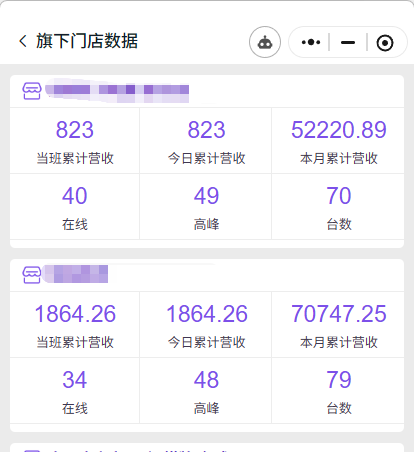Click the machine count 70

339,196
